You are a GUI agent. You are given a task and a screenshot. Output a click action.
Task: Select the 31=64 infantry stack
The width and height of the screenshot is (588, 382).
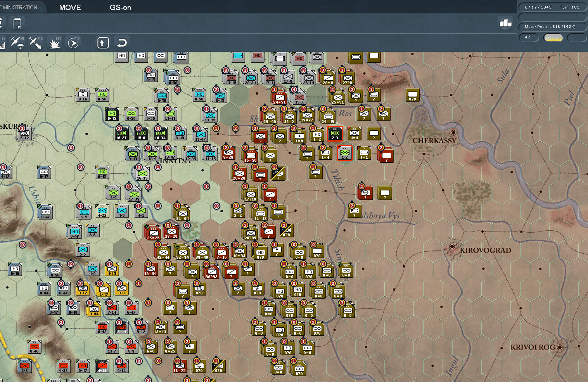(182, 213)
